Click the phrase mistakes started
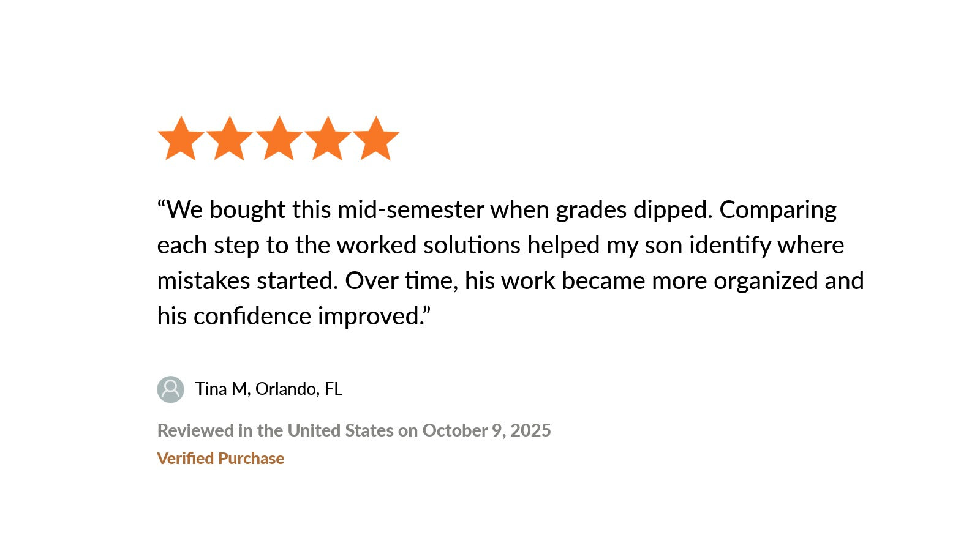 click(247, 281)
